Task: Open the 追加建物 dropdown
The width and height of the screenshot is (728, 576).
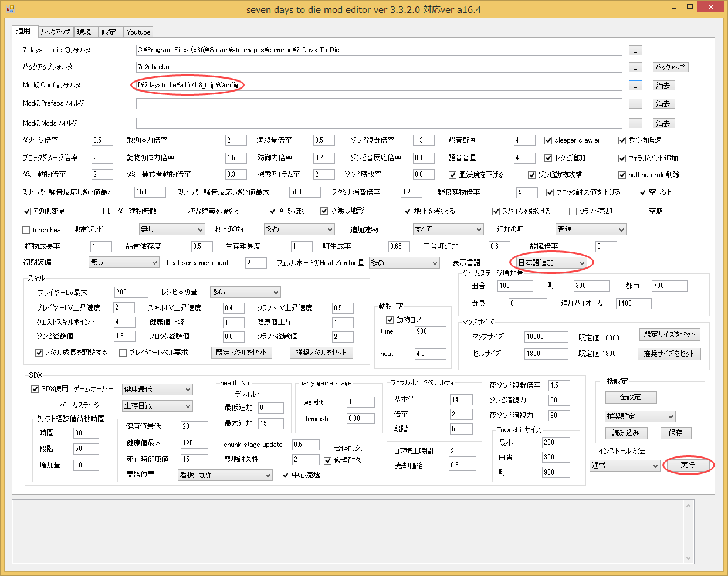Action: 448,229
